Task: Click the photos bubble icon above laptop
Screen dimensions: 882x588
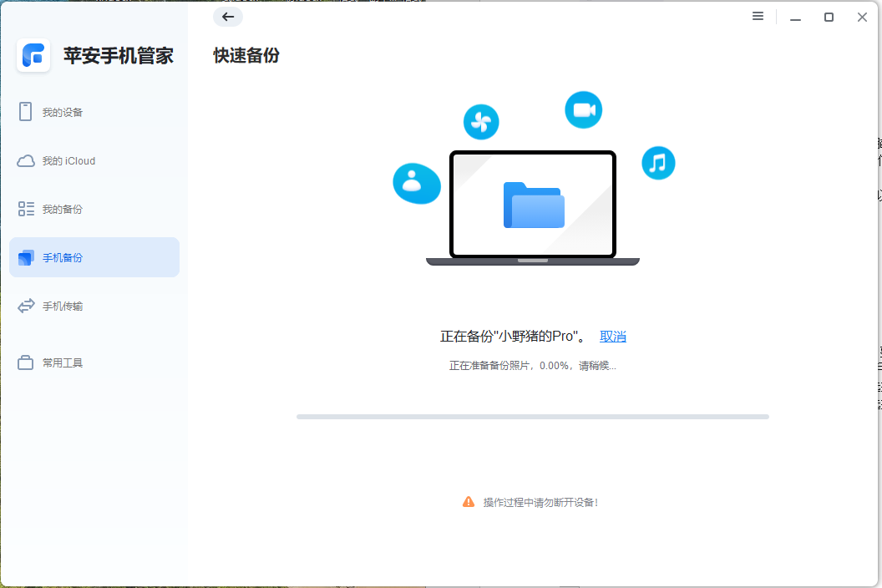Action: pos(481,121)
